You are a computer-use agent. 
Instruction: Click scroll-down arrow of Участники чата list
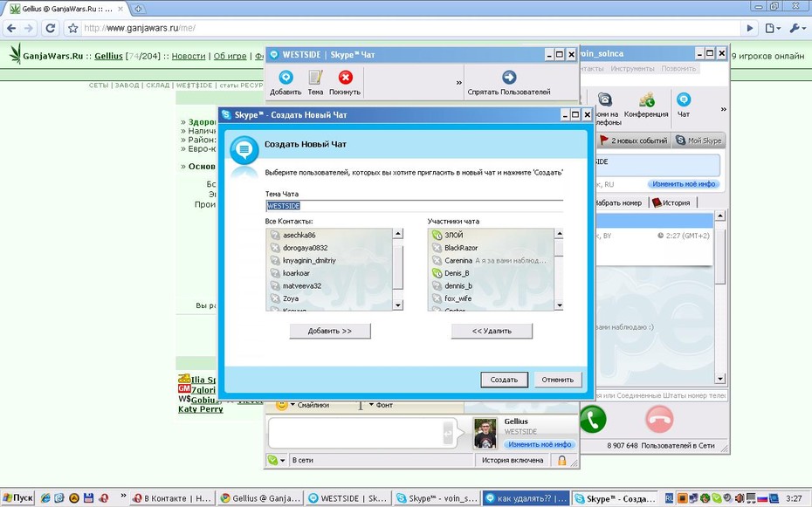pyautogui.click(x=560, y=305)
